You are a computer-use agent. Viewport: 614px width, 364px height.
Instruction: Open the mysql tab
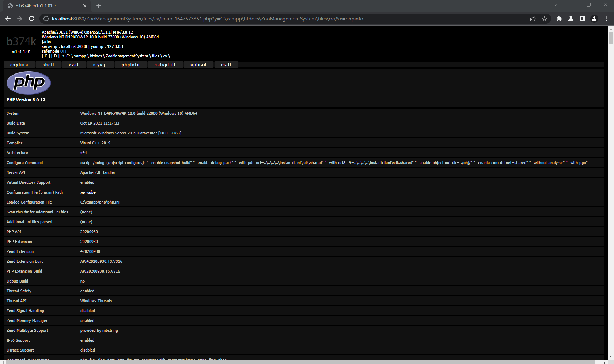point(100,65)
